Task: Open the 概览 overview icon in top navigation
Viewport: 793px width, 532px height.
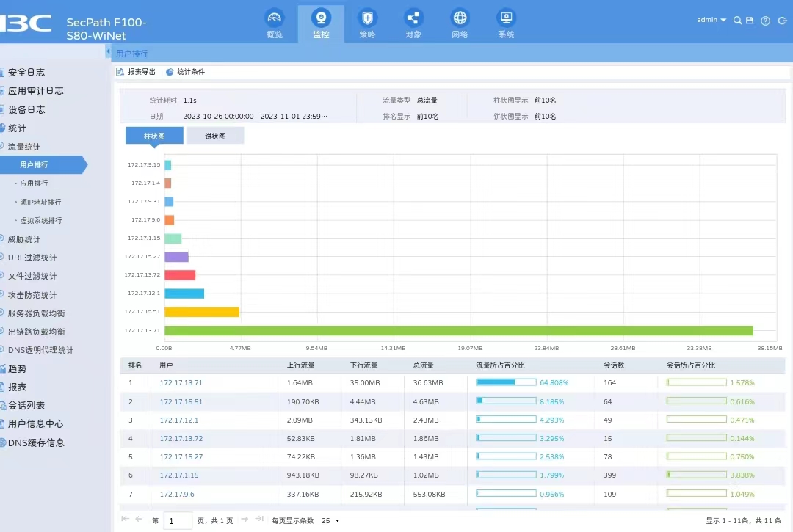Action: [275, 19]
